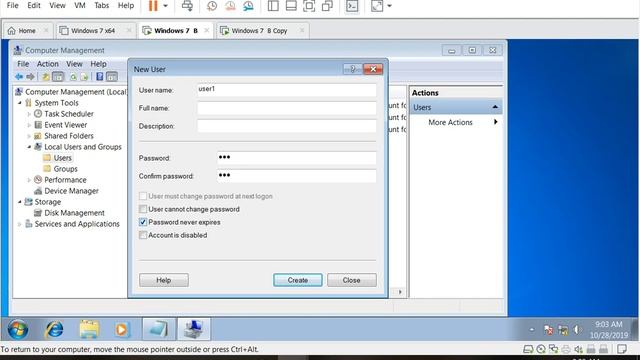
Task: Click the Up one level folder icon
Action: 46,77
